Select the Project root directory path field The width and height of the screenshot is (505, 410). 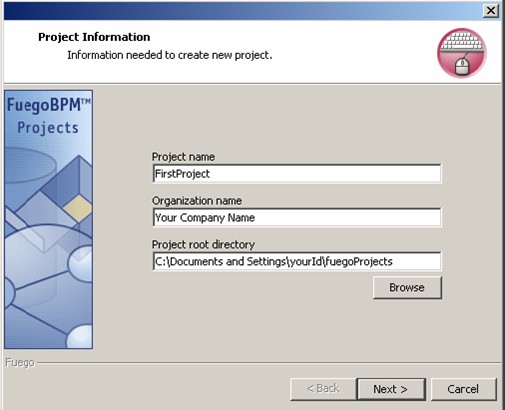pos(297,261)
